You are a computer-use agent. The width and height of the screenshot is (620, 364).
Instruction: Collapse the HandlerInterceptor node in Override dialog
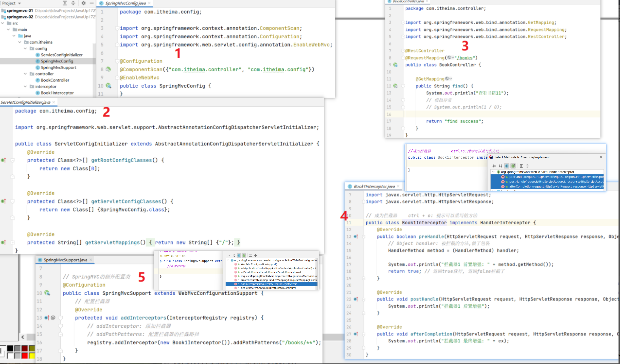[493, 172]
